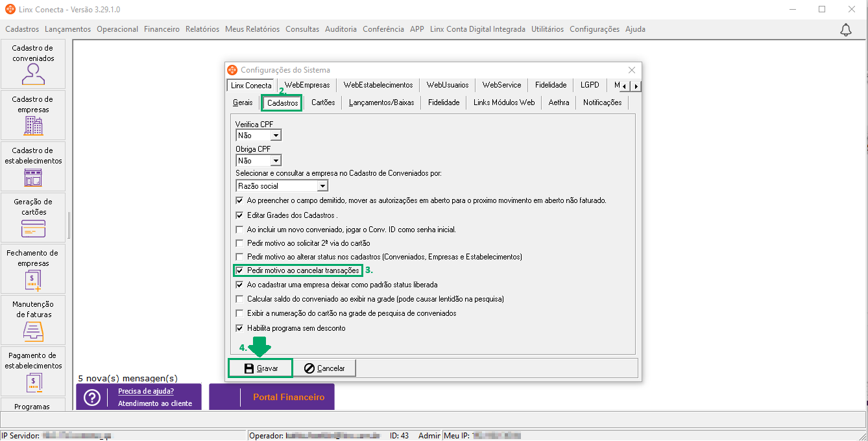Switch to the LGPD tab
868x441 pixels.
click(x=590, y=85)
